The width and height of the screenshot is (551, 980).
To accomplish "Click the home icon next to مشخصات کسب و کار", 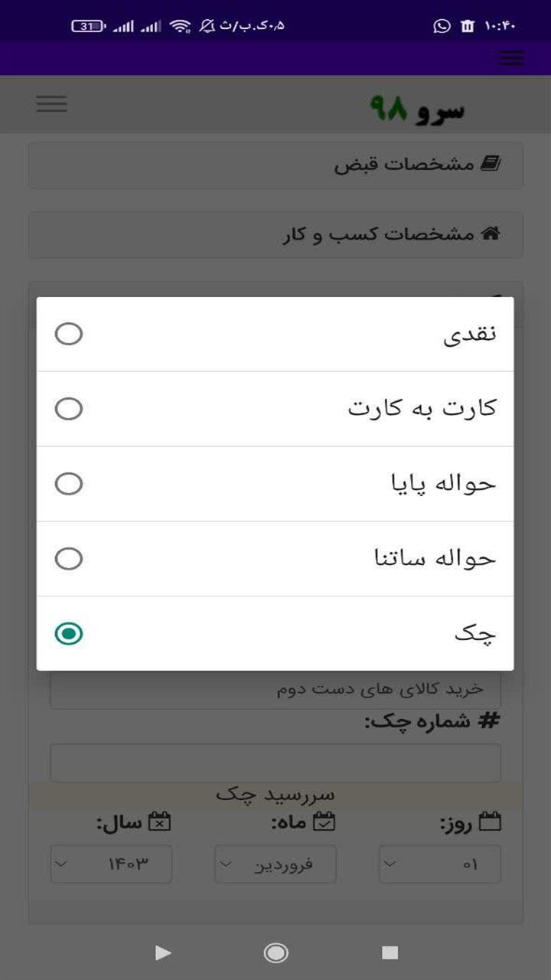I will (x=490, y=234).
